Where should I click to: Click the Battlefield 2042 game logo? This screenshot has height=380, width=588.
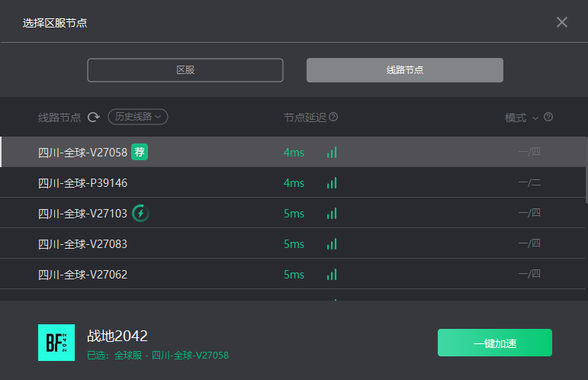[x=56, y=343]
